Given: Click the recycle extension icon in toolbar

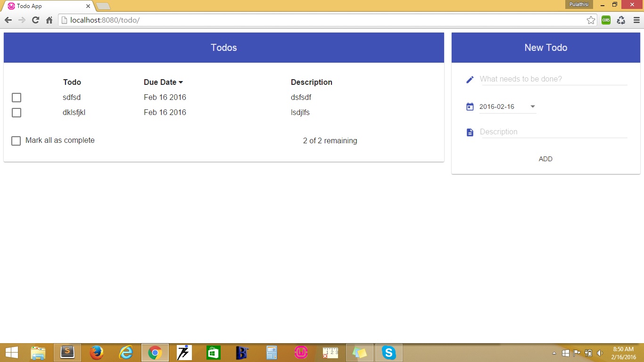Looking at the screenshot, I should 621,20.
